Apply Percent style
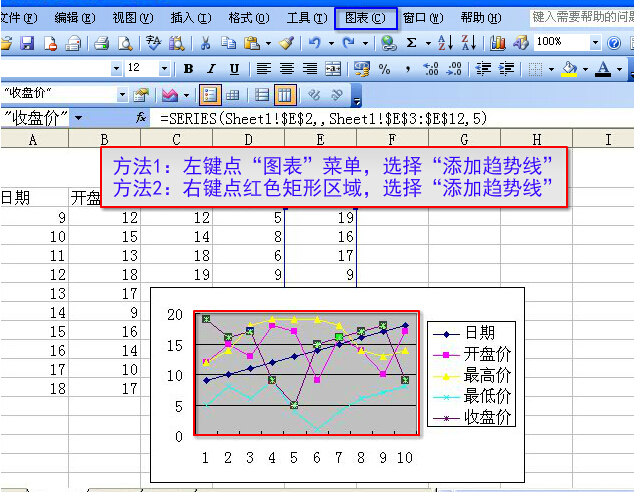 coord(385,69)
